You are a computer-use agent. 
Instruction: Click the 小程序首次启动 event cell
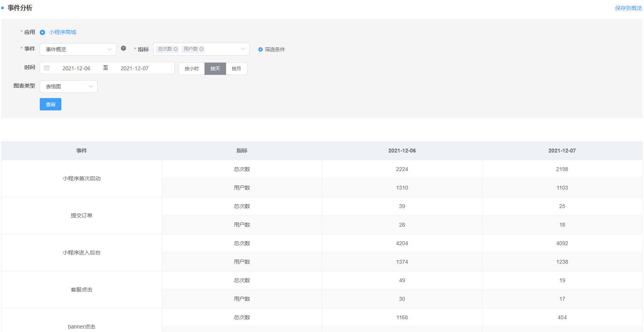81,178
